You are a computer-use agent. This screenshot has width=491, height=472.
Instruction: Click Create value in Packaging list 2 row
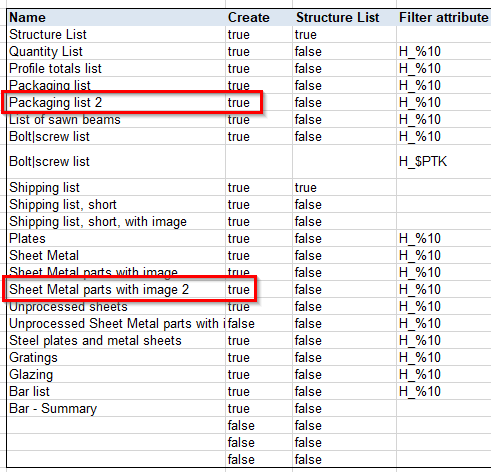[x=259, y=102]
